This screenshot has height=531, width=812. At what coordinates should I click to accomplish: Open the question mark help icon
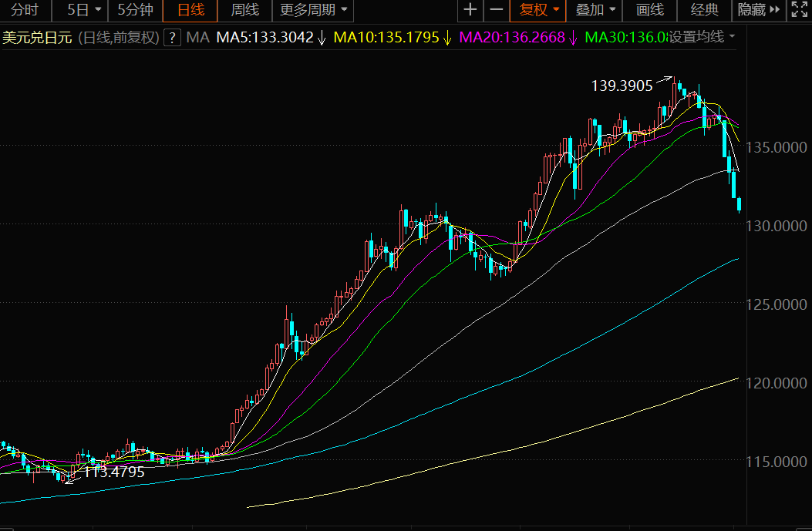[x=173, y=37]
